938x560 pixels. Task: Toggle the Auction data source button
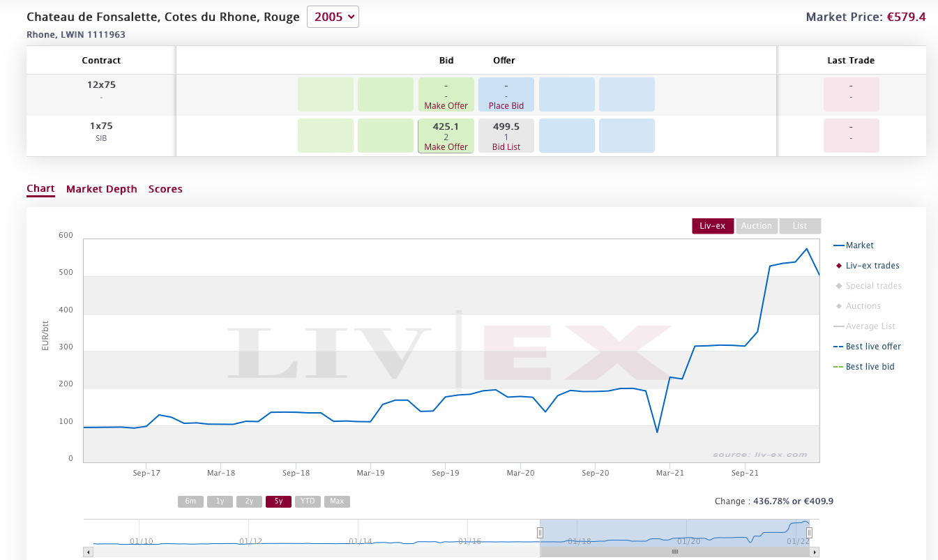[x=757, y=226]
